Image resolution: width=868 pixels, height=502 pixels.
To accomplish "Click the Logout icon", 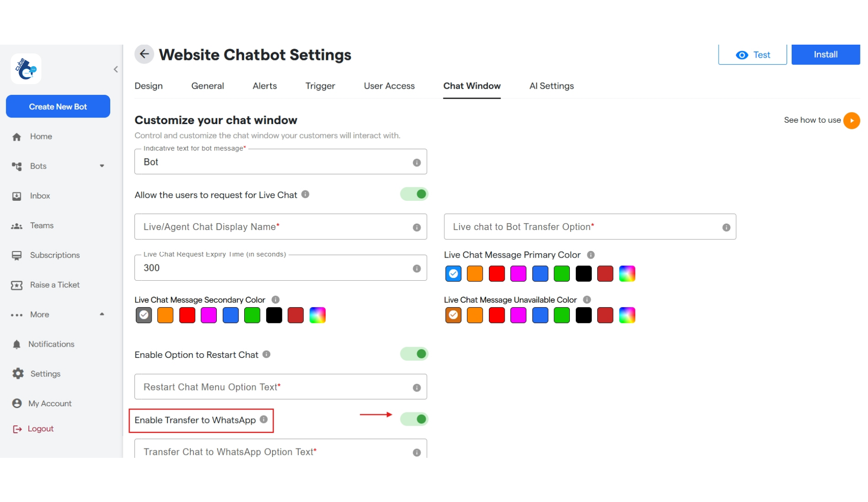I will pyautogui.click(x=17, y=428).
